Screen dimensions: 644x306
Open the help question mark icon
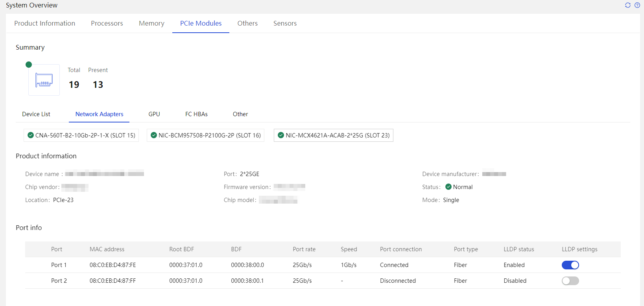[x=637, y=5]
